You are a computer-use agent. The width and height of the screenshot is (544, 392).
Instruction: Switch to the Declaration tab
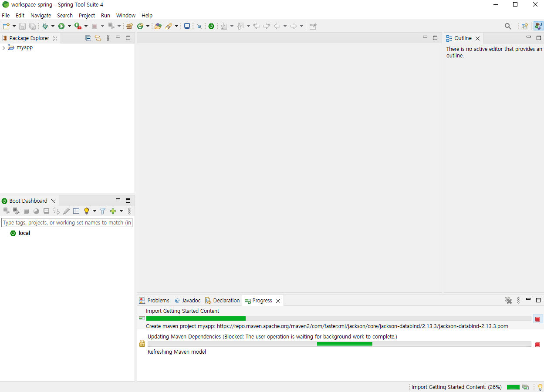click(x=222, y=301)
